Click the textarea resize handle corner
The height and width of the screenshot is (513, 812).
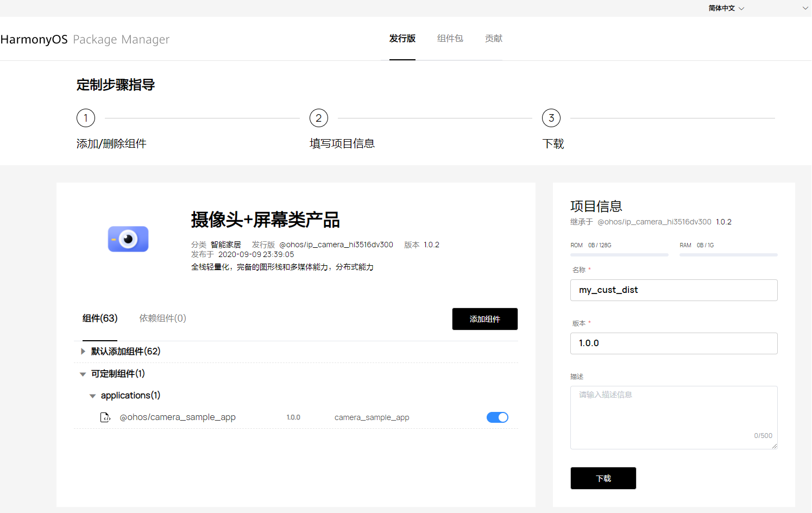pyautogui.click(x=775, y=446)
